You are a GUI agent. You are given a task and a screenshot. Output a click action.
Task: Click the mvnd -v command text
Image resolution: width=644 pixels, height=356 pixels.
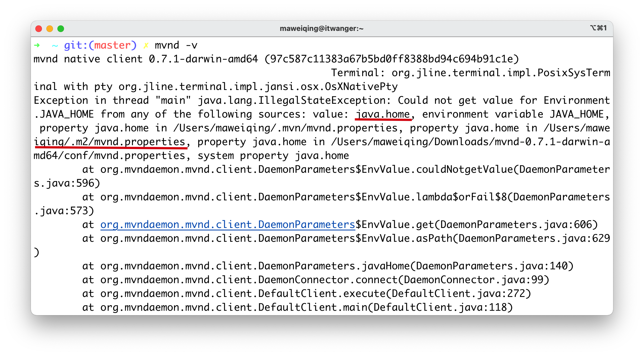click(176, 45)
